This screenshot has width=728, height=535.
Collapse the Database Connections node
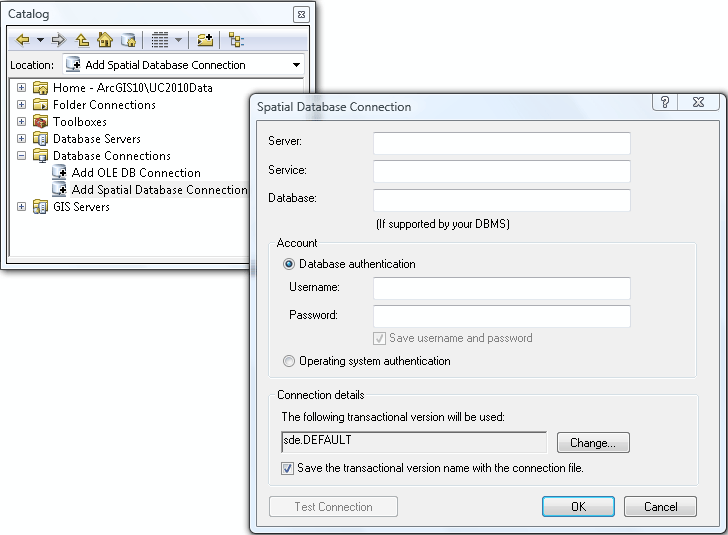[22, 156]
